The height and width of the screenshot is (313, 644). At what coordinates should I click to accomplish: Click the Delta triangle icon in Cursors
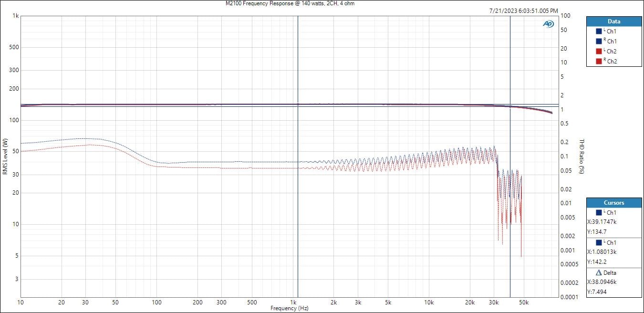(x=599, y=273)
